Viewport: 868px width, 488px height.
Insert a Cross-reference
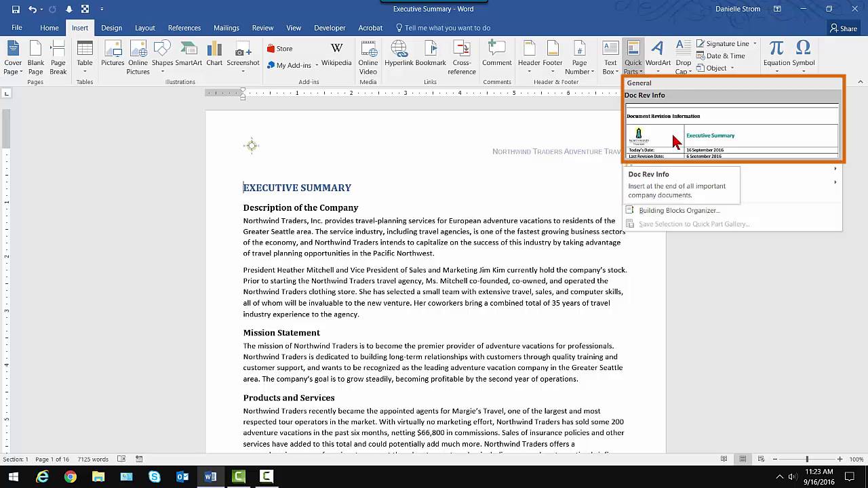(462, 58)
